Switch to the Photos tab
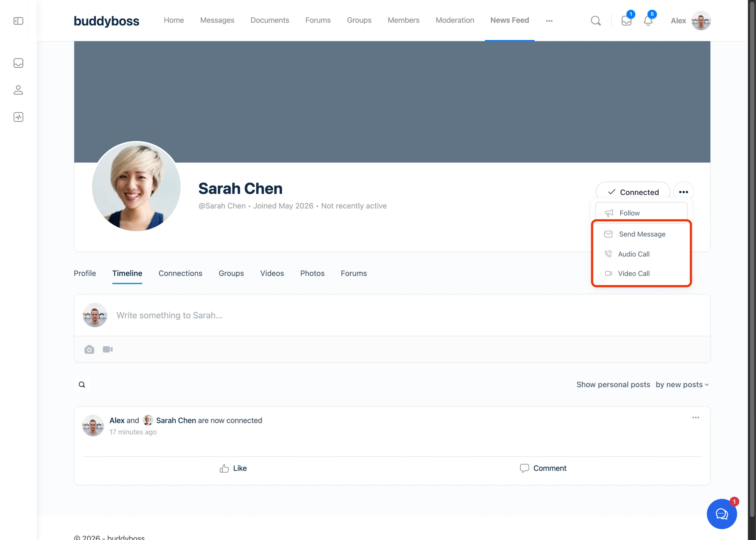756x540 pixels. (x=312, y=273)
